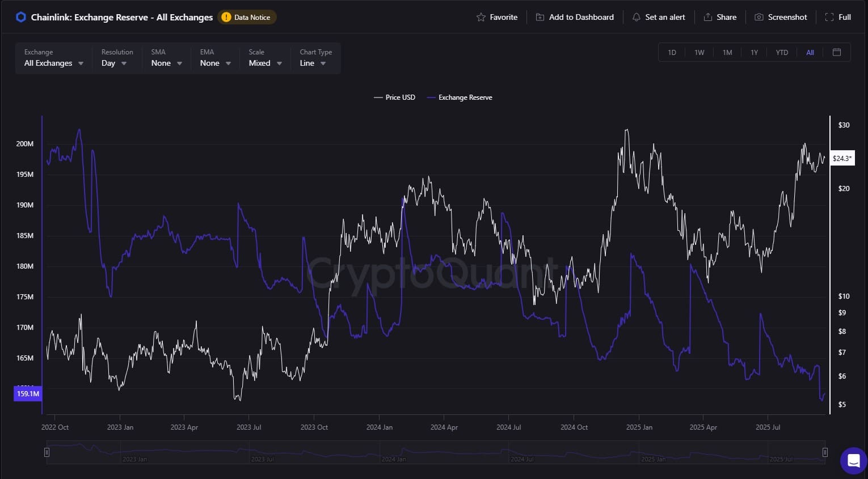
Task: Click the 175M left axis label
Action: [25, 297]
